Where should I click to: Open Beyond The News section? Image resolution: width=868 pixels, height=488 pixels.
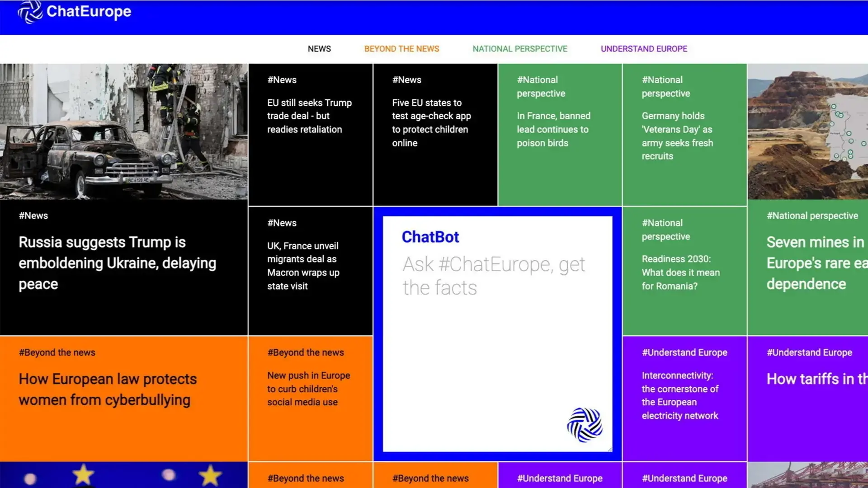tap(401, 49)
